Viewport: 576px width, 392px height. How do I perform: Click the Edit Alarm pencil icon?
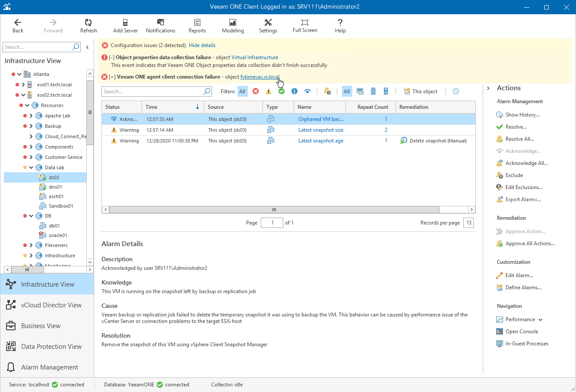tap(500, 275)
